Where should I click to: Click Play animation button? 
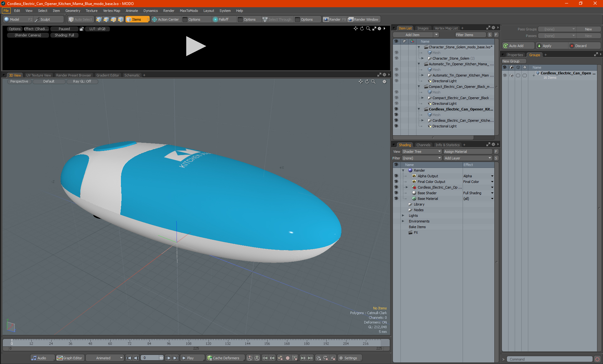(193, 358)
